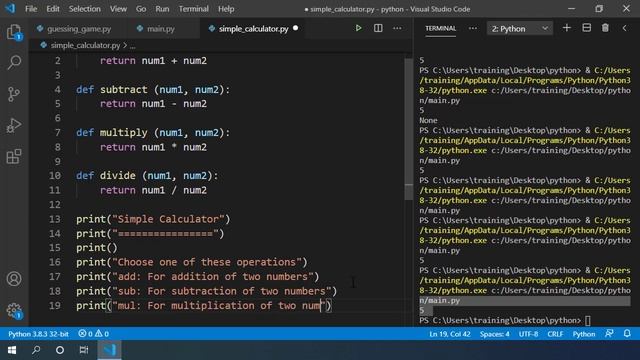
Task: Open the View menu
Action: pyautogui.click(x=118, y=9)
